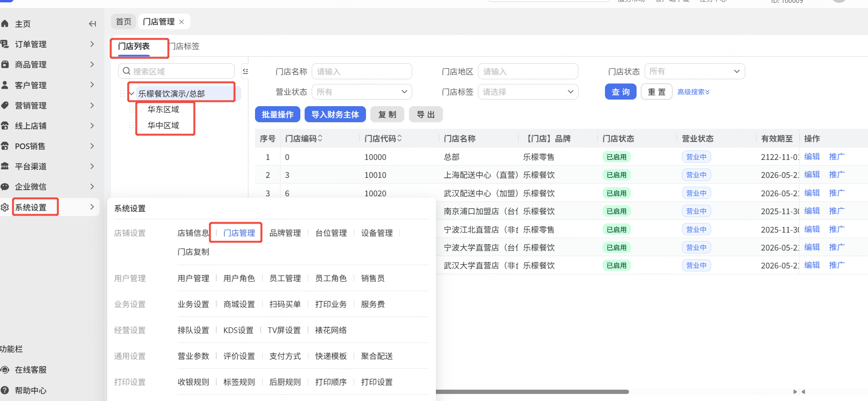Screen dimensions: 868x401
Task: Switch to the 首页 tab
Action: [124, 22]
